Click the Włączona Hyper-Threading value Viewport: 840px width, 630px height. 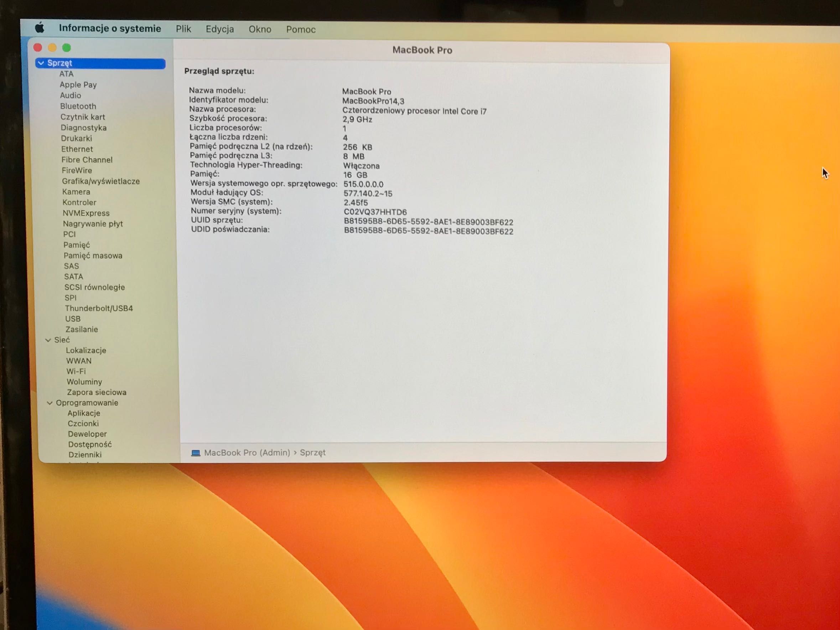click(362, 166)
